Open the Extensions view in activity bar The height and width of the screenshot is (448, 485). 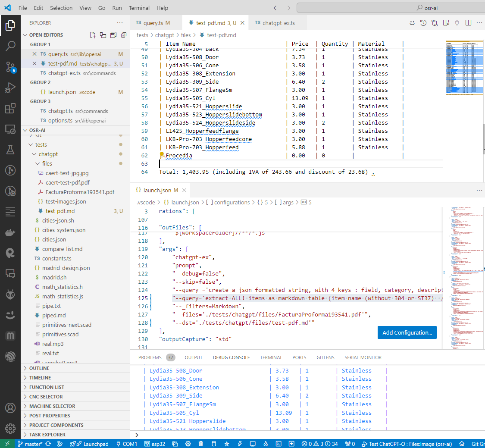(10, 109)
